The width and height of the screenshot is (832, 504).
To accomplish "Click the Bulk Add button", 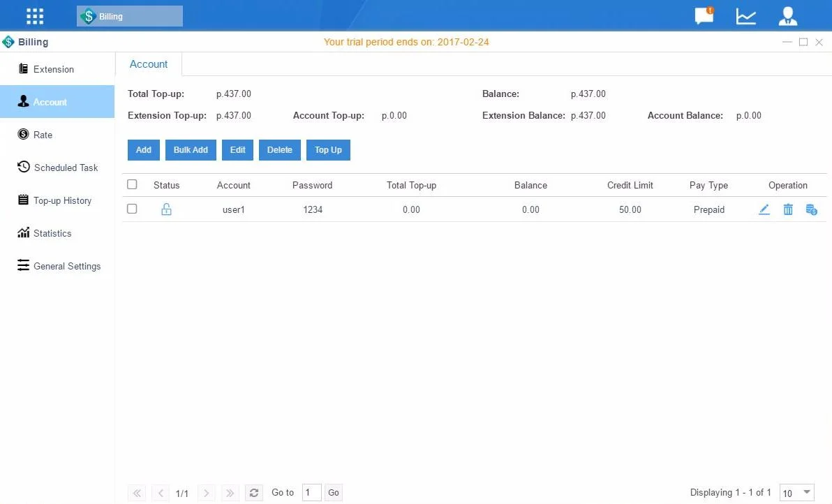I will pyautogui.click(x=191, y=150).
